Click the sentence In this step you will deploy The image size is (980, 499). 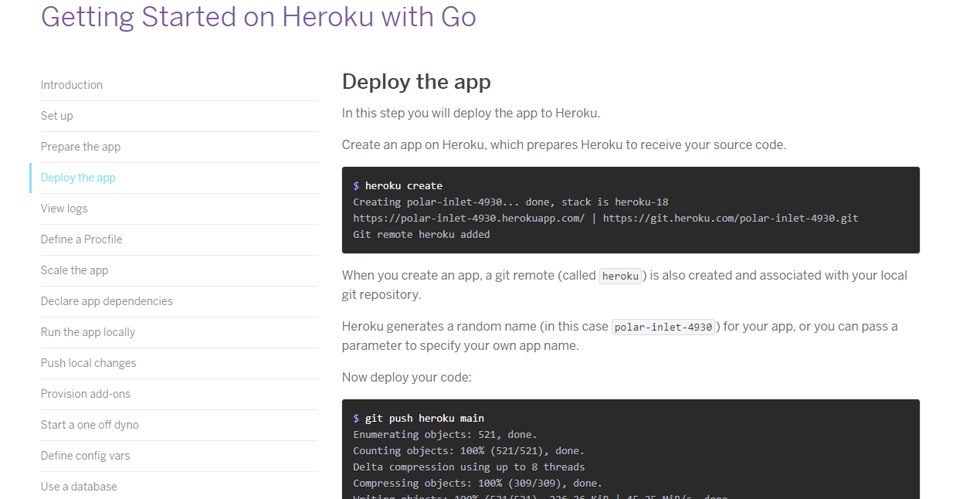471,114
